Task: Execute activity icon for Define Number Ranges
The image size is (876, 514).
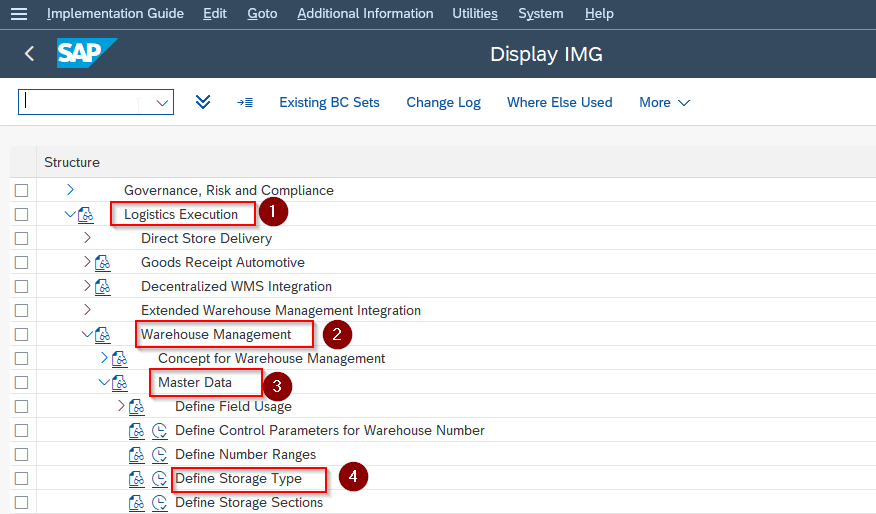Action: [x=160, y=455]
